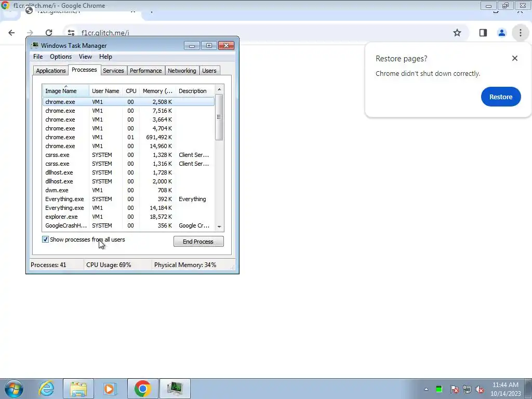This screenshot has height=399, width=532.
Task: Click muted volume speaker tray icon
Action: [480, 389]
